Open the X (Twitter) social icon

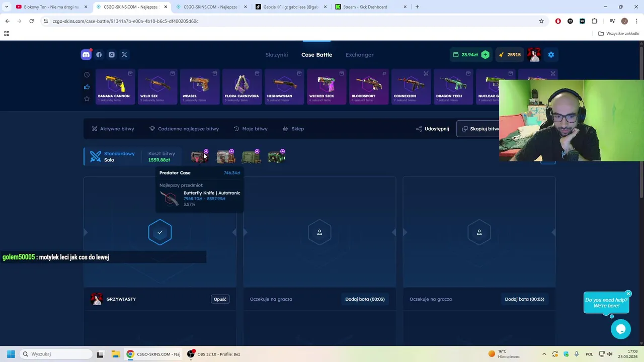coord(124,55)
